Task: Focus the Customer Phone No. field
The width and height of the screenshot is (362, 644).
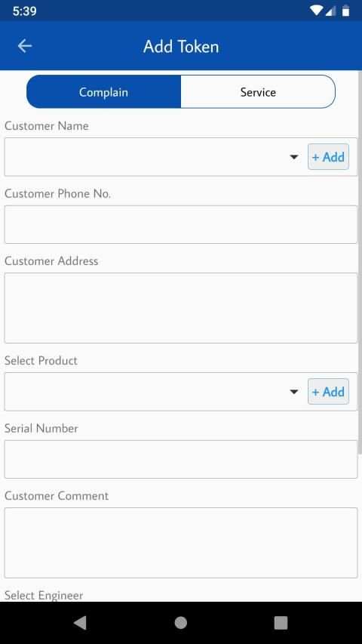Action: [181, 225]
